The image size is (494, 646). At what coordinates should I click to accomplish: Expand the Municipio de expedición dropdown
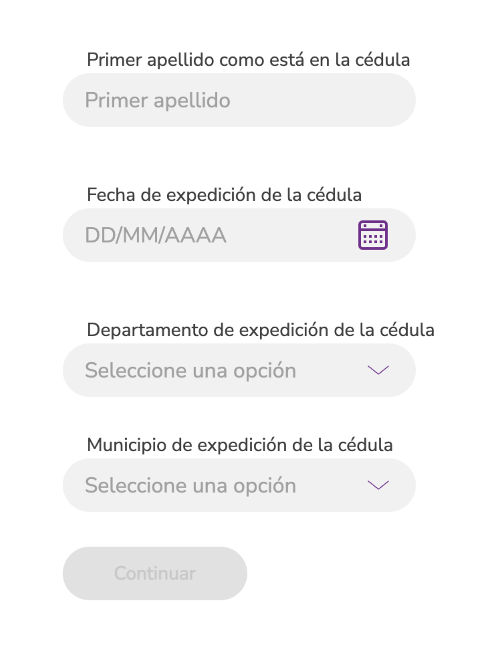(x=239, y=485)
